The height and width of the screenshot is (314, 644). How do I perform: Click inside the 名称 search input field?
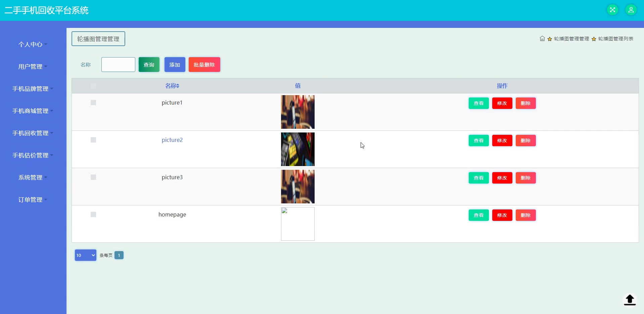(118, 65)
